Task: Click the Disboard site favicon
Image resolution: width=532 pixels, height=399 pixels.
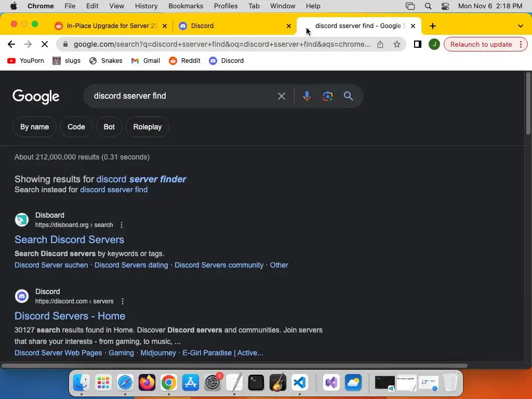Action: click(22, 220)
